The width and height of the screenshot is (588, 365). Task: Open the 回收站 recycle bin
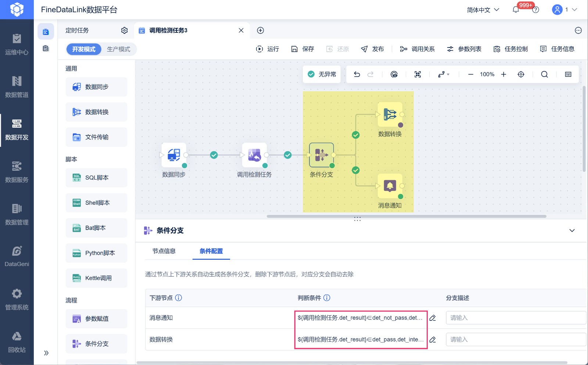pyautogui.click(x=17, y=342)
